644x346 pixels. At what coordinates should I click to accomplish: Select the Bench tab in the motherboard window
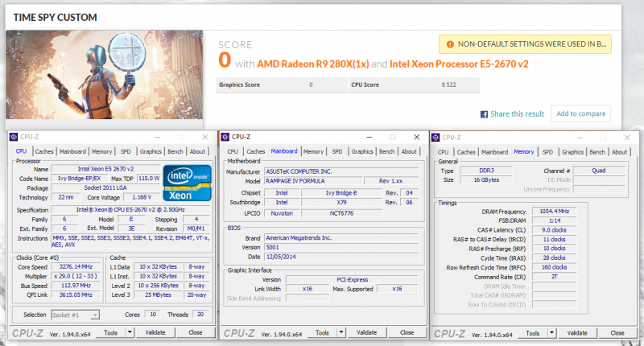386,151
